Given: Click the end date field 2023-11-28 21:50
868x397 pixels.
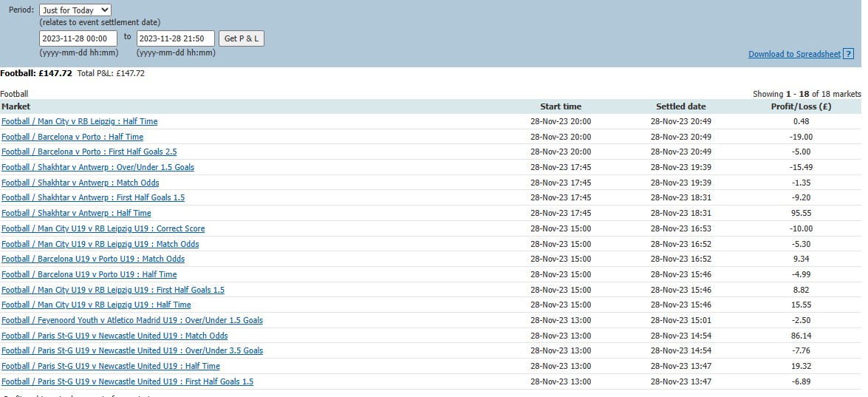Looking at the screenshot, I should pos(176,38).
